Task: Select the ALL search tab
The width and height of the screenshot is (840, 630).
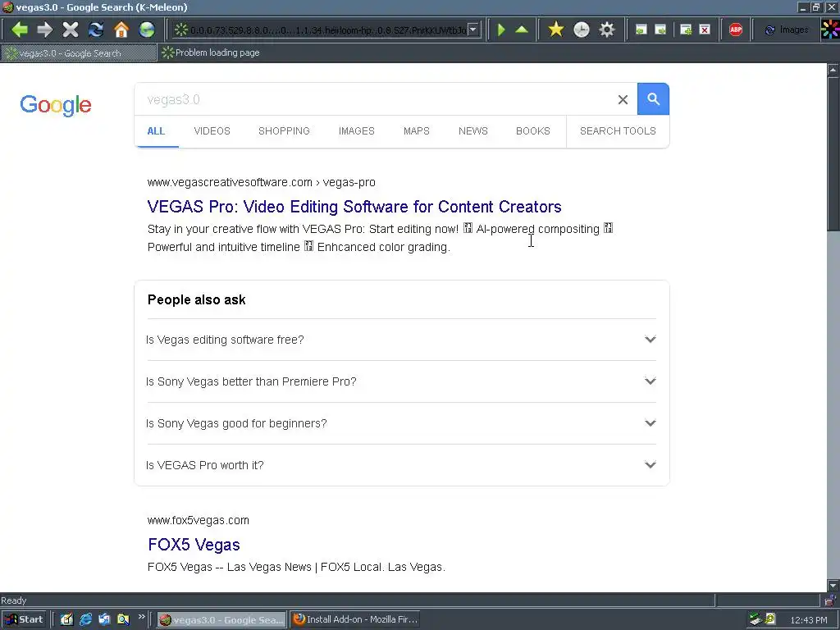Action: [156, 131]
